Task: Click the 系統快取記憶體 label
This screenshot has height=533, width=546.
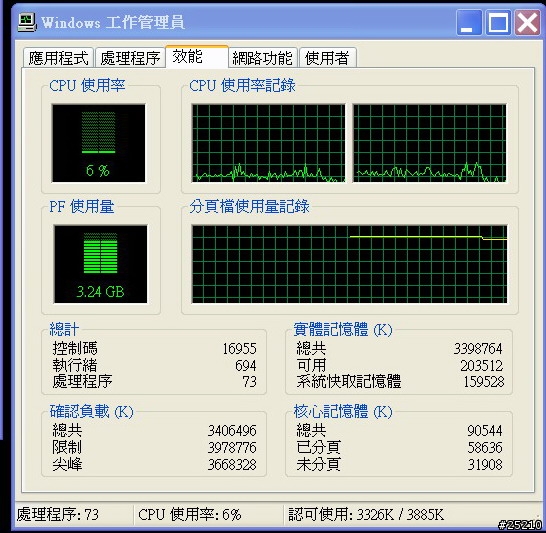Action: (x=349, y=382)
